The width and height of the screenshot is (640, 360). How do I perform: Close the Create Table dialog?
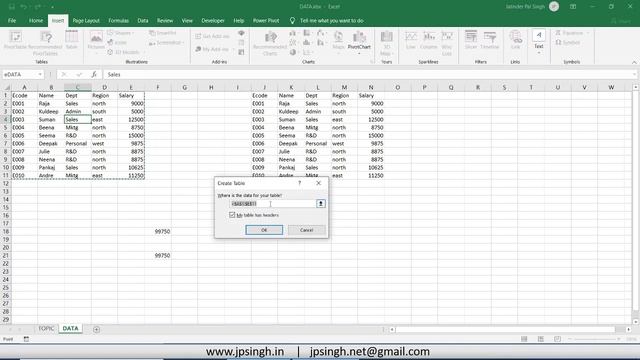318,183
